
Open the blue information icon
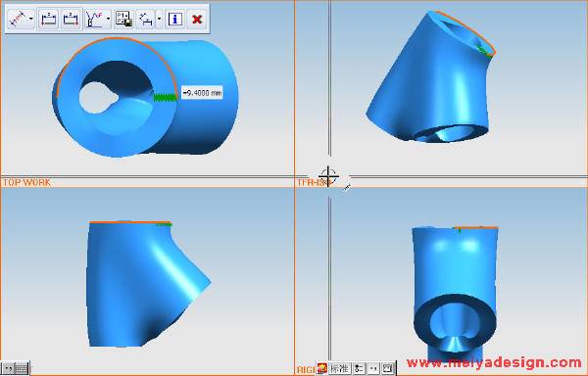[x=175, y=19]
